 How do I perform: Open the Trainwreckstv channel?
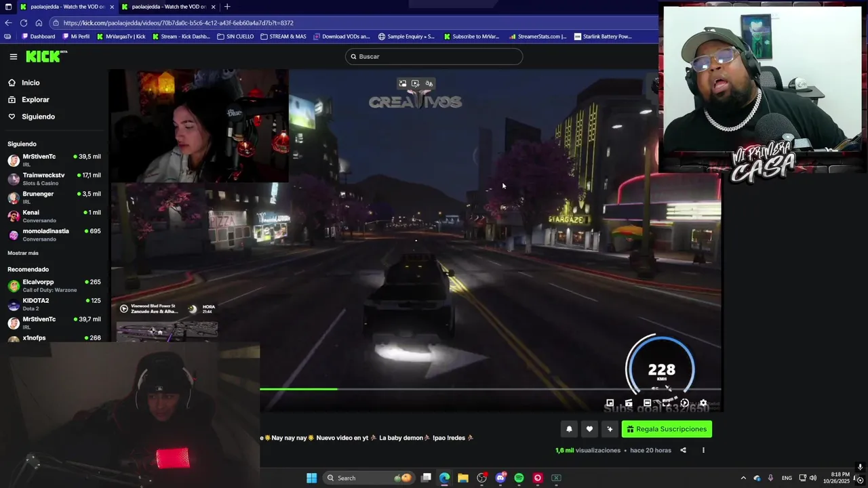coord(54,179)
